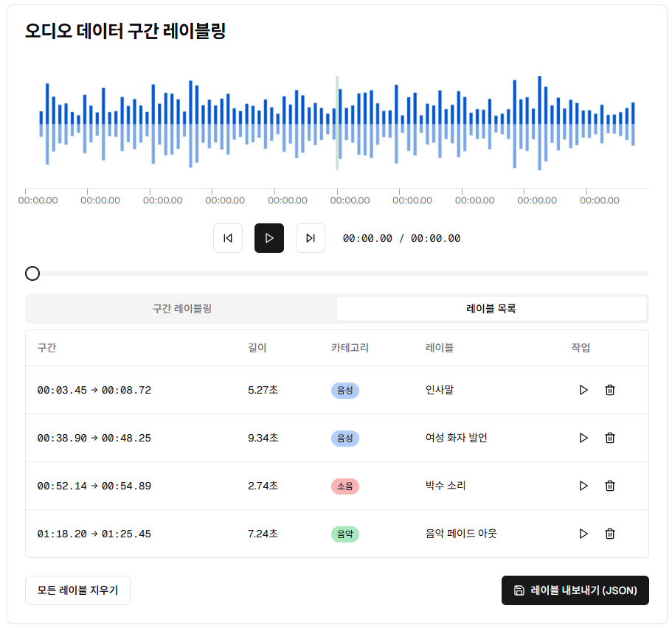Image resolution: width=672 pixels, height=628 pixels.
Task: Switch to the 구간 레이블링 tab
Action: tap(181, 308)
